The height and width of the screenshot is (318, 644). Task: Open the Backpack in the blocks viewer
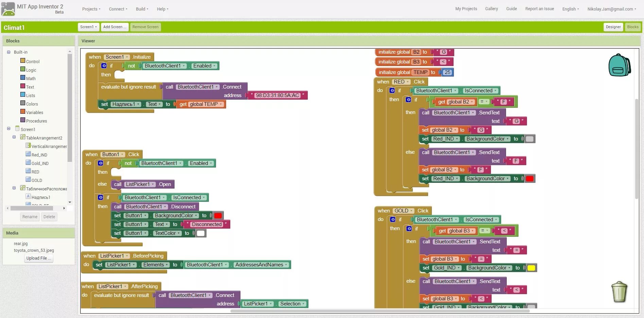pos(619,65)
